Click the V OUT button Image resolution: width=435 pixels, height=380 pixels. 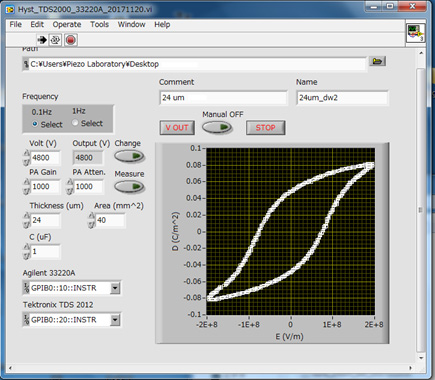coord(177,128)
